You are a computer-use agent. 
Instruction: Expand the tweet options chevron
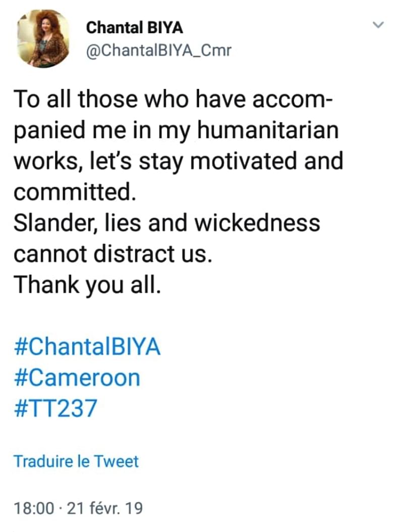[378, 24]
